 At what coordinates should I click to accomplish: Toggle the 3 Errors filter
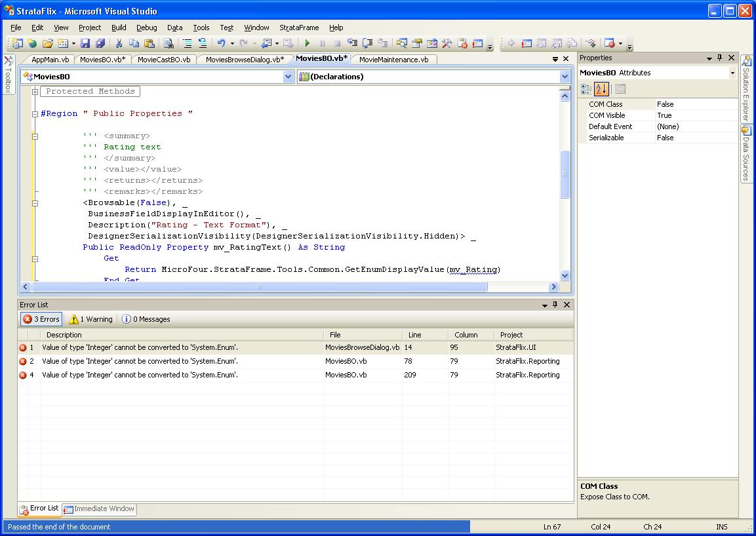(41, 319)
